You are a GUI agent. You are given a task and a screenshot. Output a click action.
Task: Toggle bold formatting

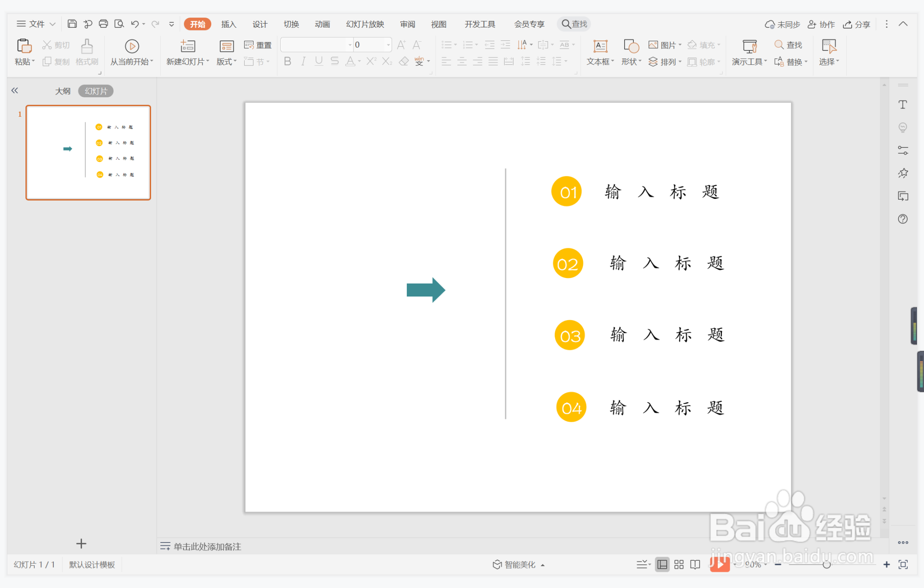click(x=287, y=61)
